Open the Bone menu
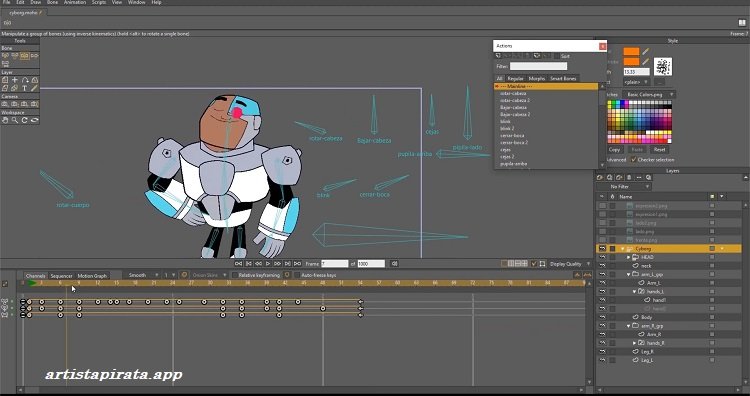 52,2
